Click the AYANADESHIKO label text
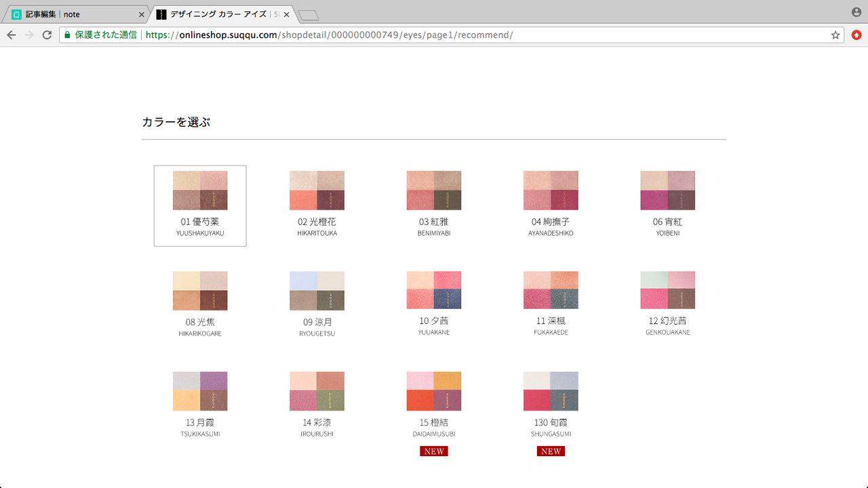This screenshot has height=488, width=868. (551, 233)
